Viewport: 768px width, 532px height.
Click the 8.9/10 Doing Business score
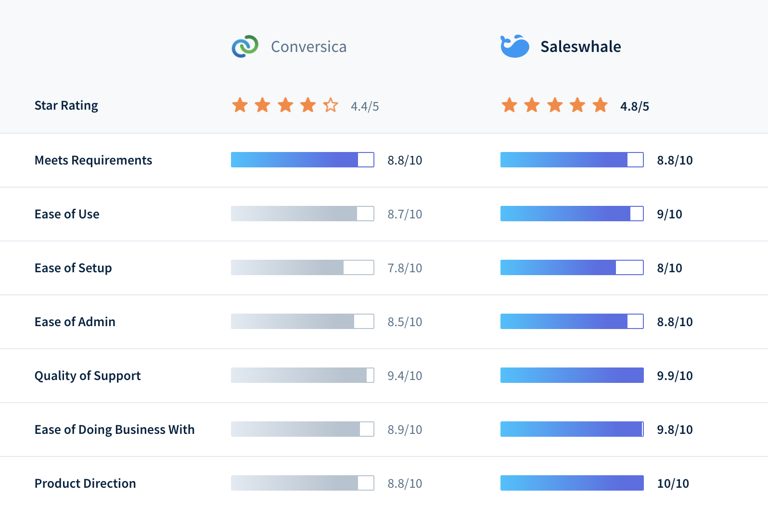pos(405,430)
